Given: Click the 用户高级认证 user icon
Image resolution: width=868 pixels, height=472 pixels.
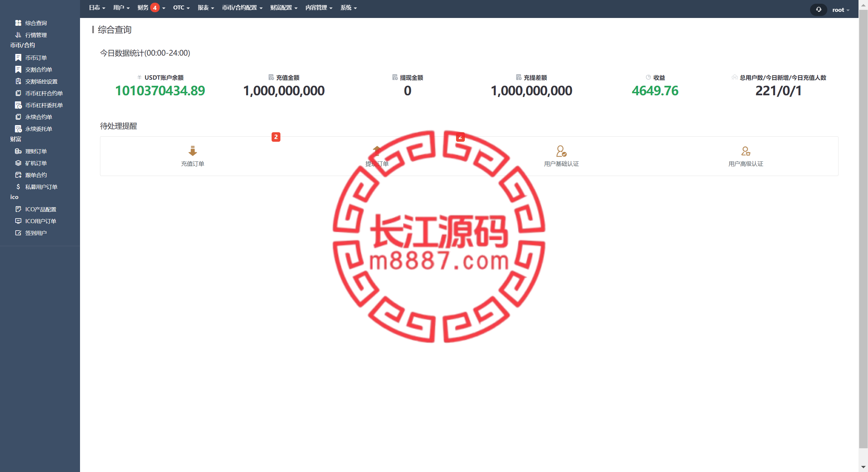Looking at the screenshot, I should click(x=746, y=151).
